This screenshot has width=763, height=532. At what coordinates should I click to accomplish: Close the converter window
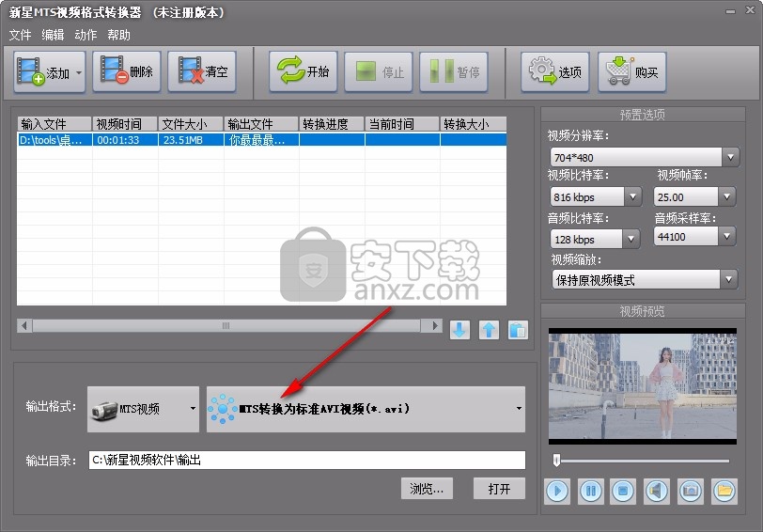pos(751,10)
